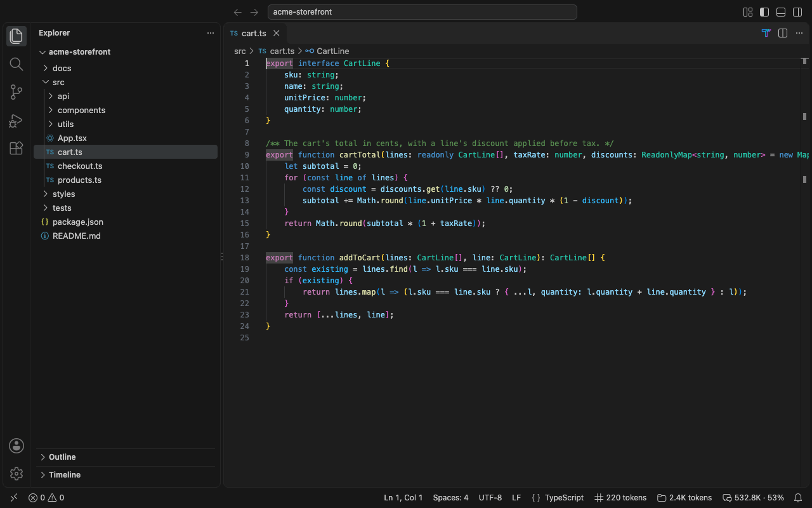This screenshot has height=508, width=812.
Task: Open checkout.ts from the file tree
Action: [x=126, y=166]
